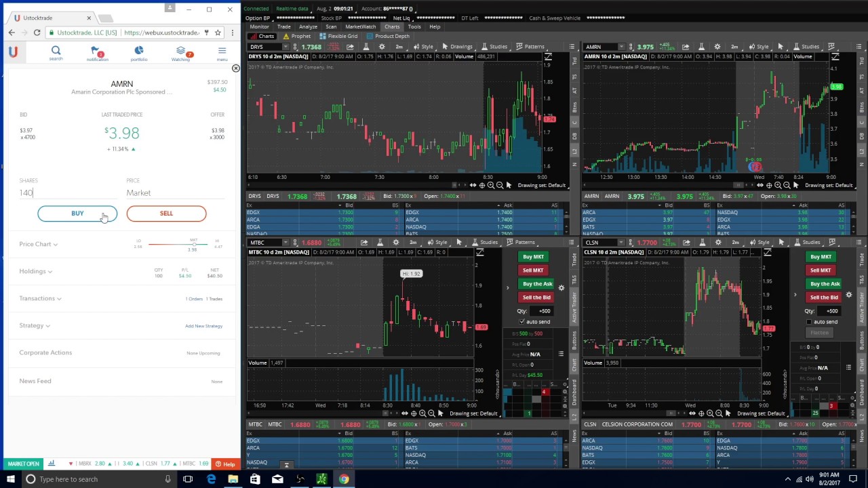This screenshot has height=488, width=868.
Task: Open the Style dropdown in DRYS chart
Action: [x=425, y=47]
